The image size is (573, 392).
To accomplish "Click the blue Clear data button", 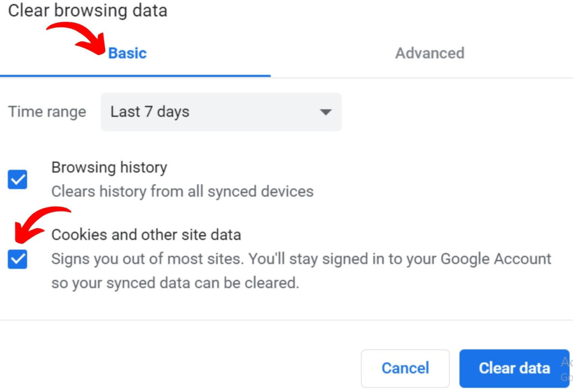I will pyautogui.click(x=514, y=368).
